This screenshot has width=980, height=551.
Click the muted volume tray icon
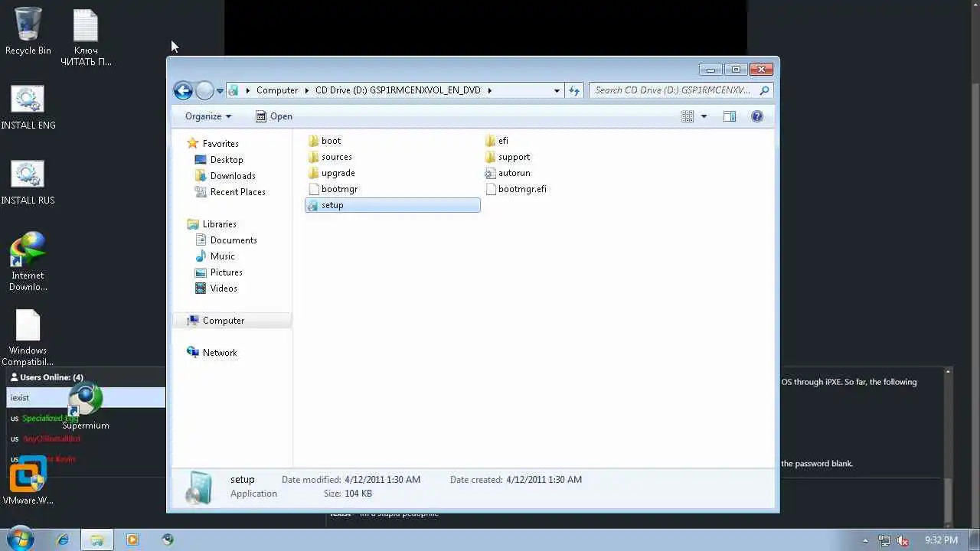[x=903, y=540]
